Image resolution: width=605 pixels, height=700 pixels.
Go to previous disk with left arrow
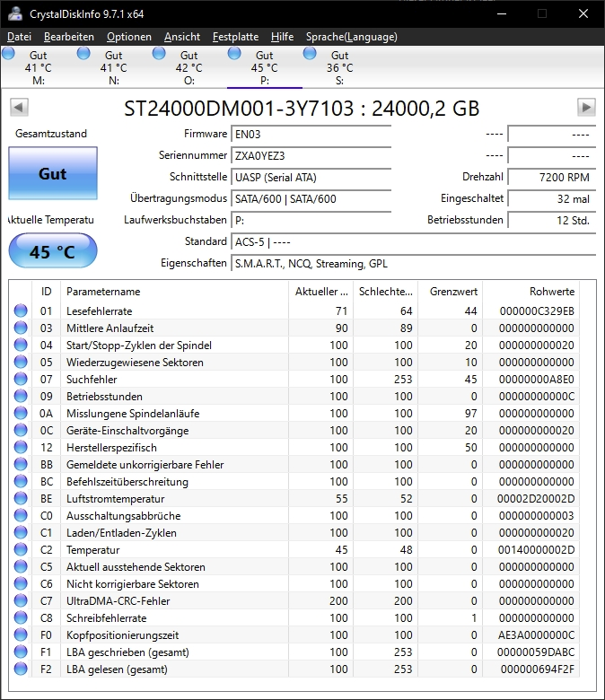tap(19, 107)
